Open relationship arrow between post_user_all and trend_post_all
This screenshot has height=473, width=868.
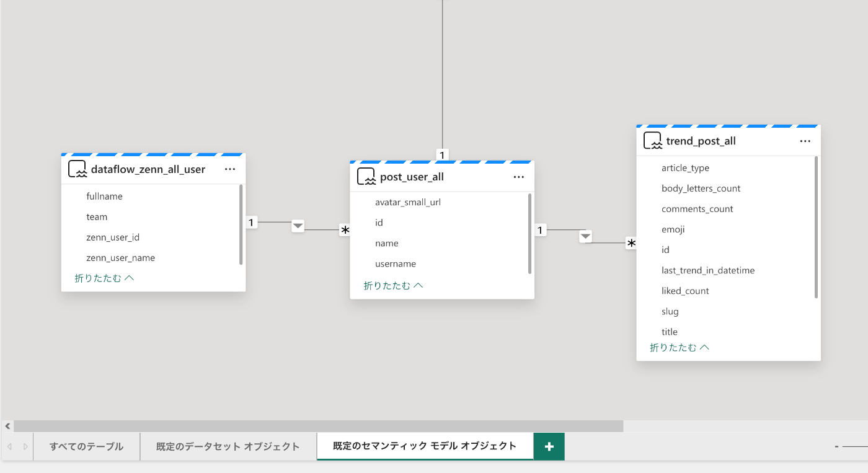tap(585, 236)
